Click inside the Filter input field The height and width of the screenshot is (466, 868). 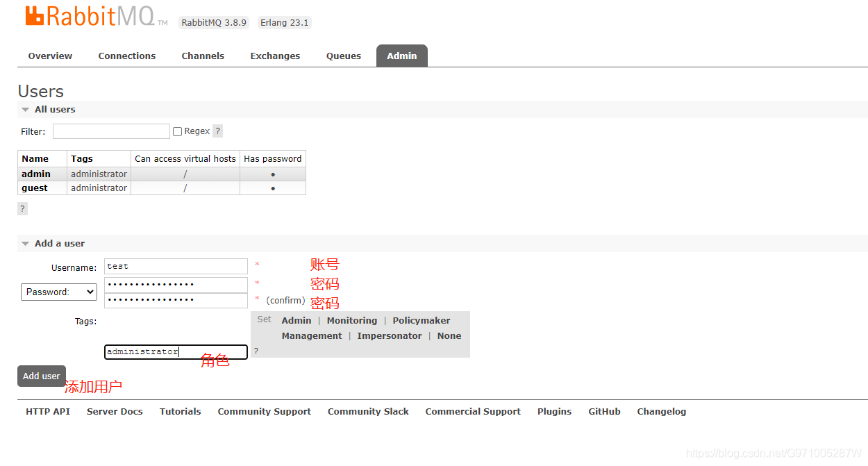[x=111, y=131]
